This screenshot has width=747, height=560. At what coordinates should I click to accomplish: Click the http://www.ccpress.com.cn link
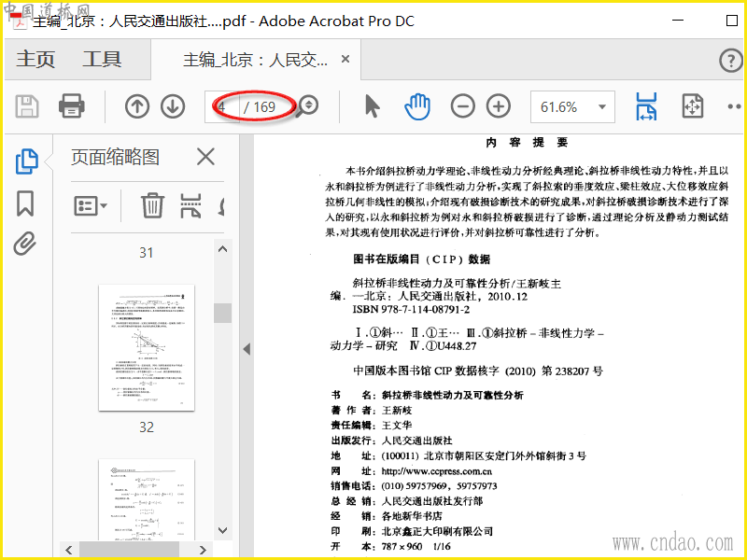pos(436,471)
